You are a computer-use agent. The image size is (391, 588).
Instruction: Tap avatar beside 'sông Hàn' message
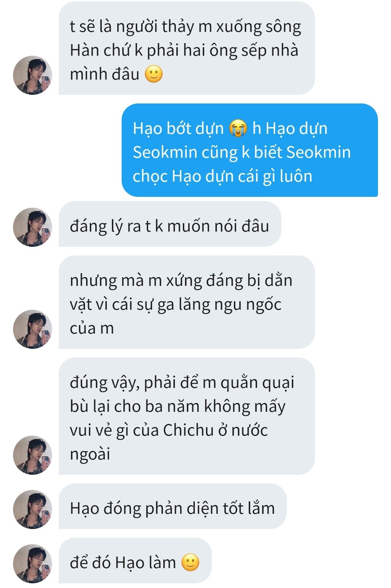(x=33, y=75)
